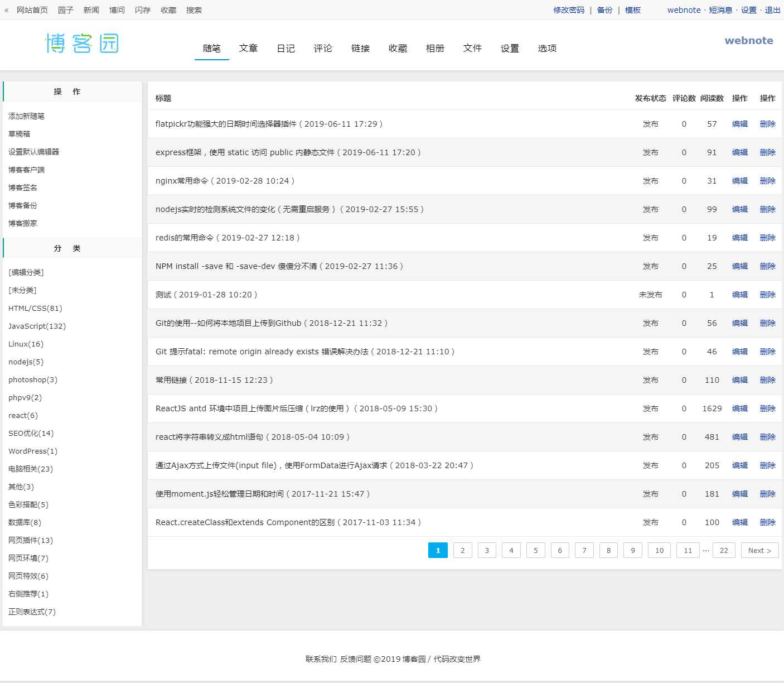Viewport: 784px width, 683px height.
Task: Edit the nginx常用命令 post
Action: tap(740, 181)
